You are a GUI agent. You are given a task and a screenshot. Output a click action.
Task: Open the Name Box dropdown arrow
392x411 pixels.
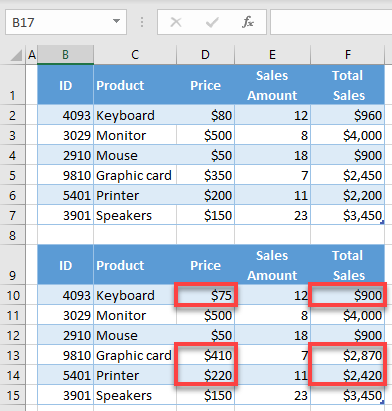point(116,21)
